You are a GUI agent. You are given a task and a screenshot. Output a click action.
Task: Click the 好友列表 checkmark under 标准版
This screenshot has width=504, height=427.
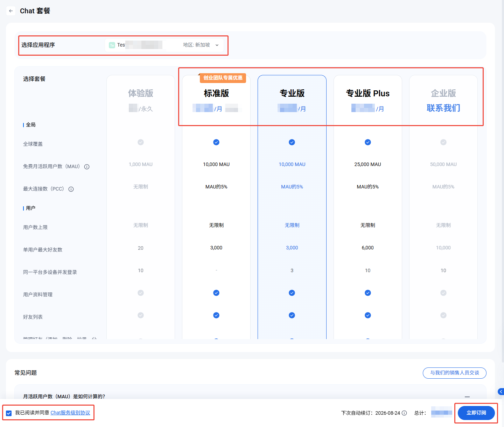pos(216,315)
